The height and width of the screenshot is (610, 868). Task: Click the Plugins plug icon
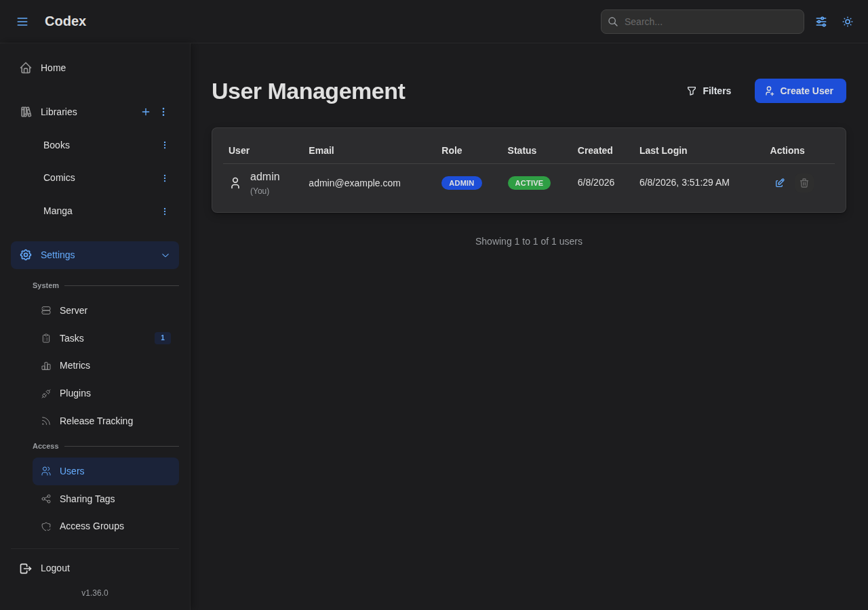[46, 394]
